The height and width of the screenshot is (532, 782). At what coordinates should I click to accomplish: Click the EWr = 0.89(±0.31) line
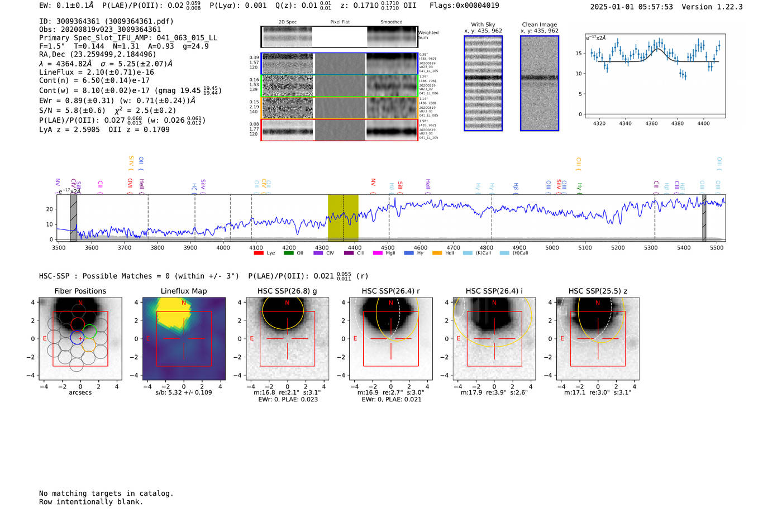click(117, 101)
